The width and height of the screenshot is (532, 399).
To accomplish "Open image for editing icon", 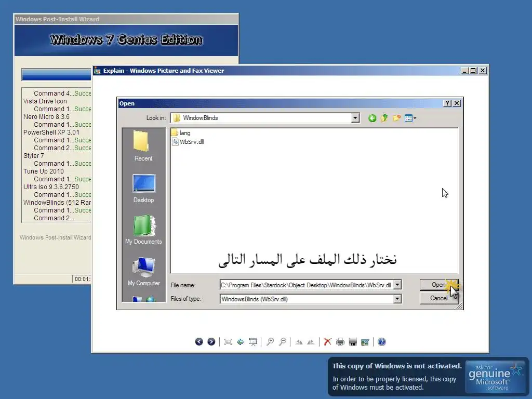I will 365,342.
